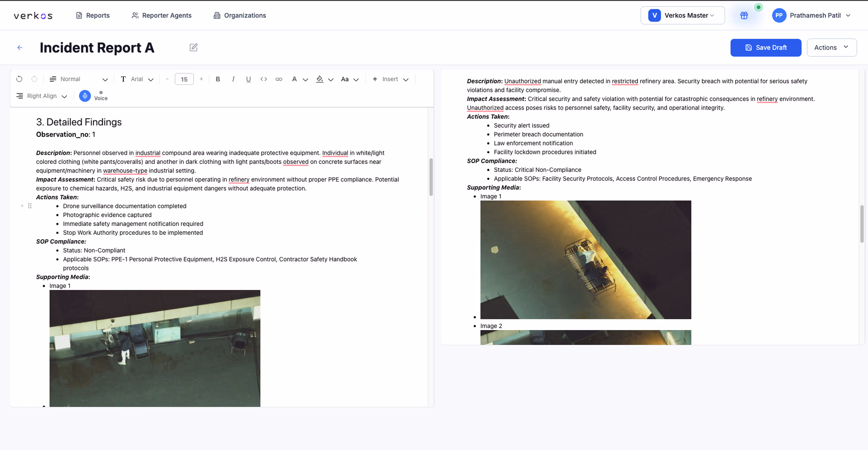This screenshot has width=868, height=450.
Task: Open the gift box notifications icon
Action: [x=744, y=16]
